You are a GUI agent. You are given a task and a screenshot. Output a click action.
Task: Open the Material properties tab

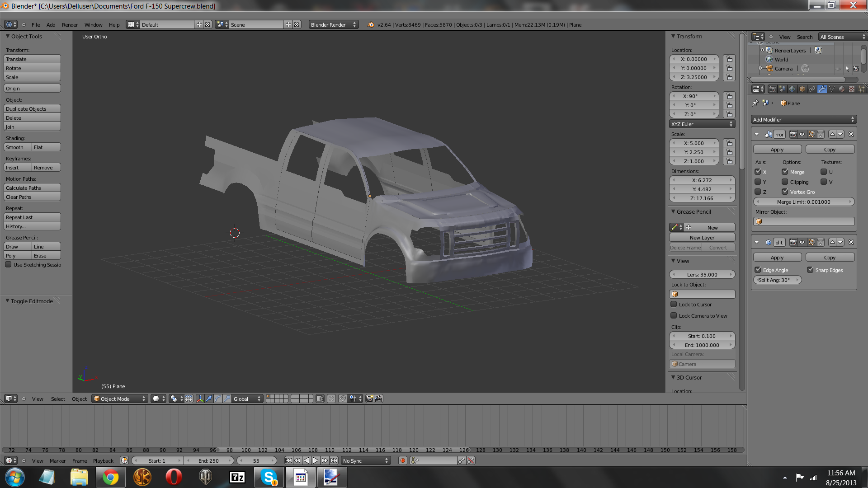point(842,89)
